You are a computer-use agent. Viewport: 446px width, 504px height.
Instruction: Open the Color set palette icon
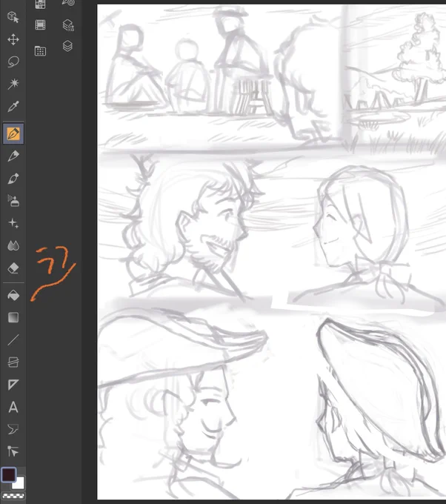click(x=40, y=4)
